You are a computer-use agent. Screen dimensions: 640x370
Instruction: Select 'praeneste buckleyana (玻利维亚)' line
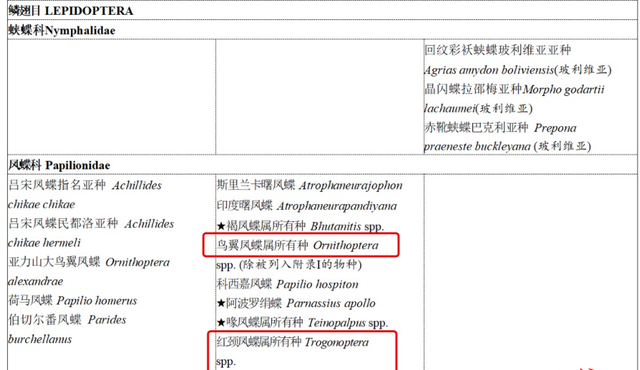507,146
